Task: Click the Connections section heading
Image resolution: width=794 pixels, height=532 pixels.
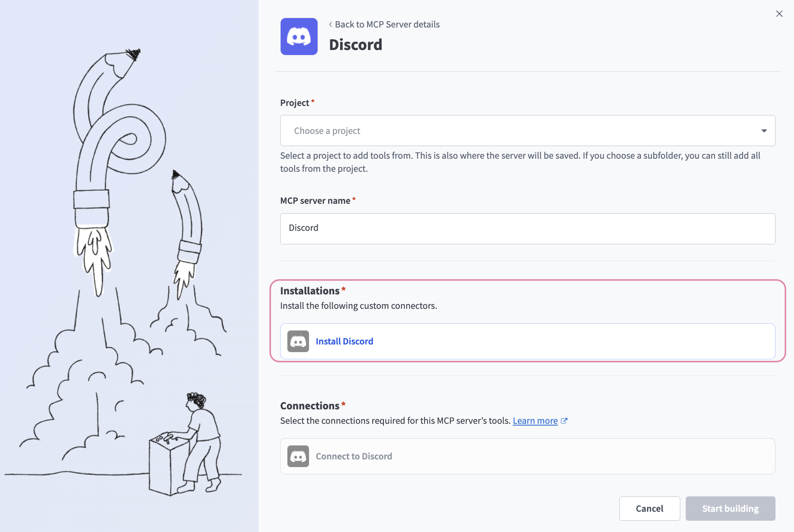Action: [309, 406]
